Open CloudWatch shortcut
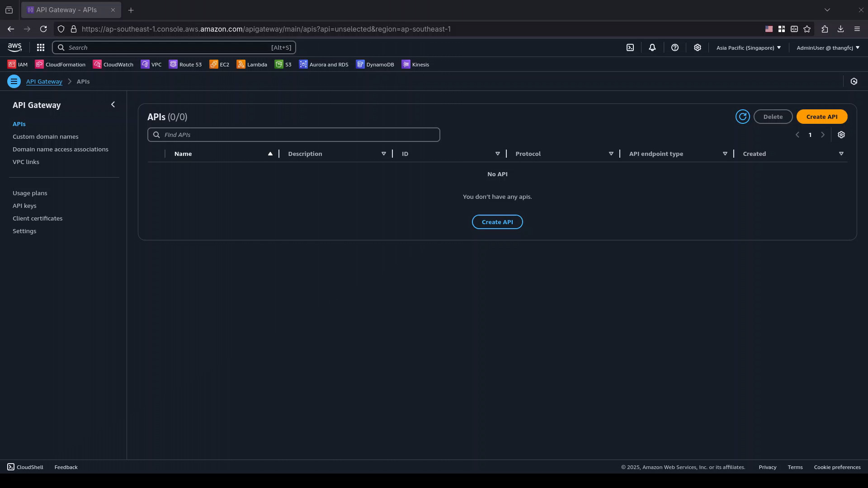The width and height of the screenshot is (868, 488). [x=113, y=65]
